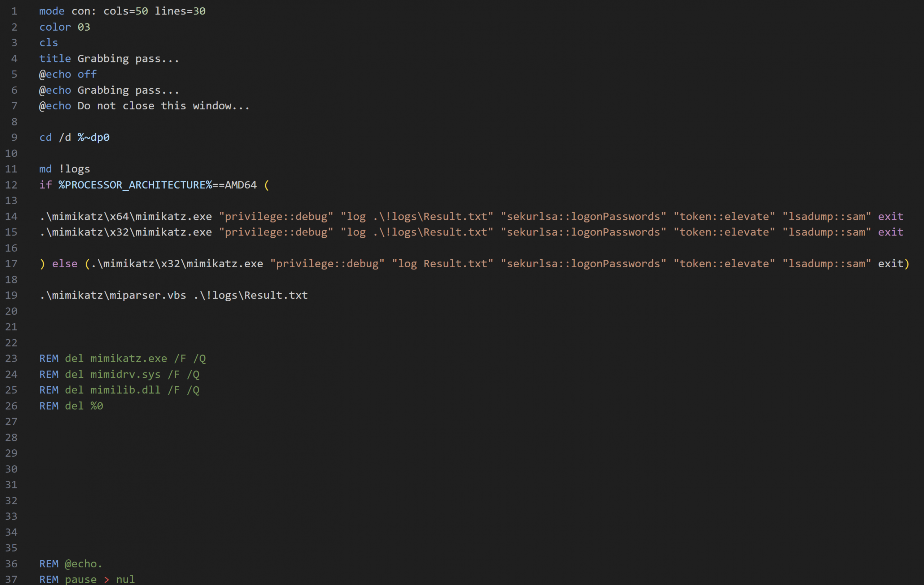Click 'Grabbing pass...' text on line 6
Viewport: 924px width, 585px height.
tap(128, 90)
